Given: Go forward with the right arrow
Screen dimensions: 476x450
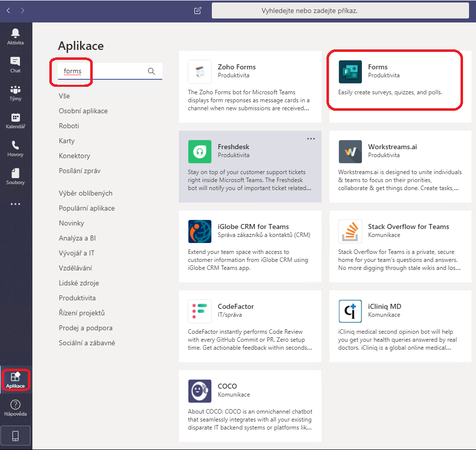Looking at the screenshot, I should [22, 10].
